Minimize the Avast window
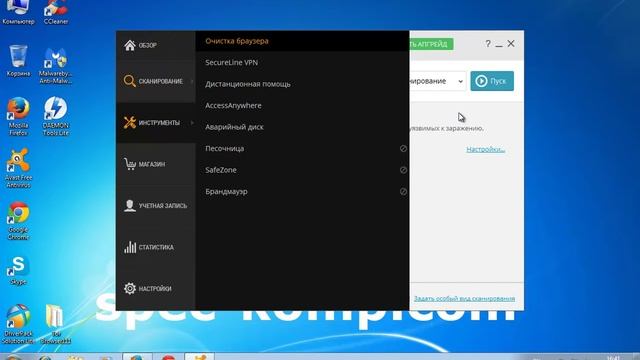Screen dimensions: 640x360 pyautogui.click(x=499, y=44)
